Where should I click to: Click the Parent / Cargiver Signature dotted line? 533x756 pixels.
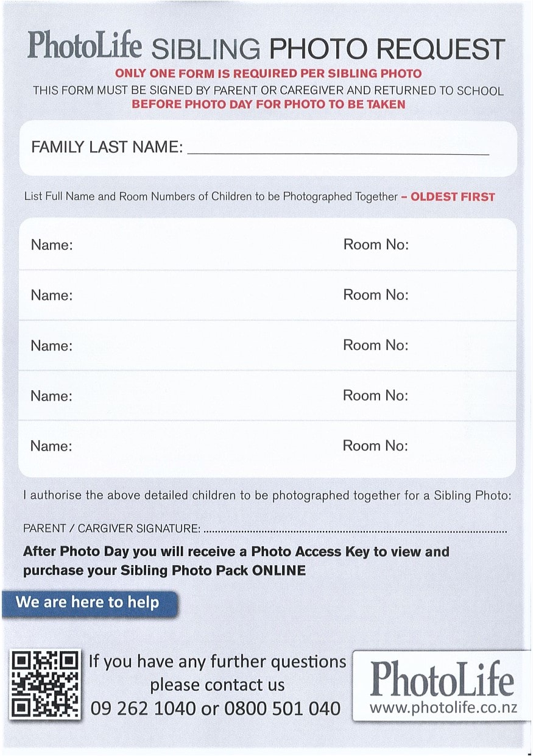(355, 530)
